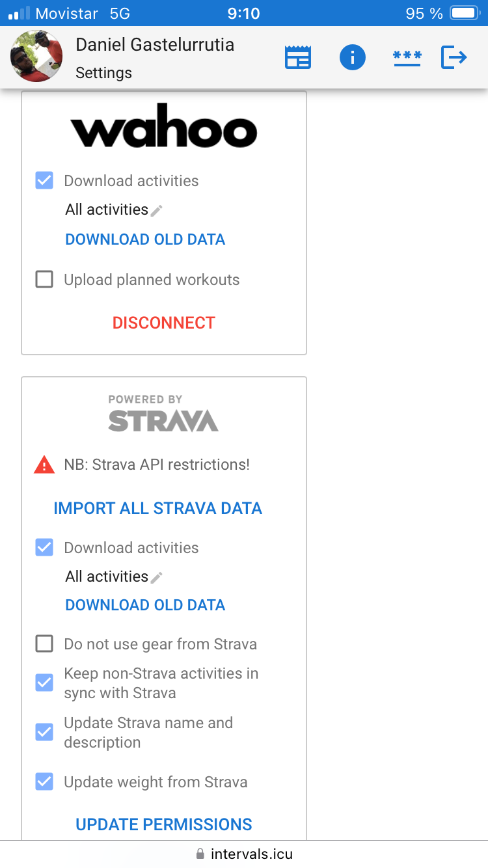Edit Strava activity filter with pencil icon
The width and height of the screenshot is (488, 868).
click(156, 577)
